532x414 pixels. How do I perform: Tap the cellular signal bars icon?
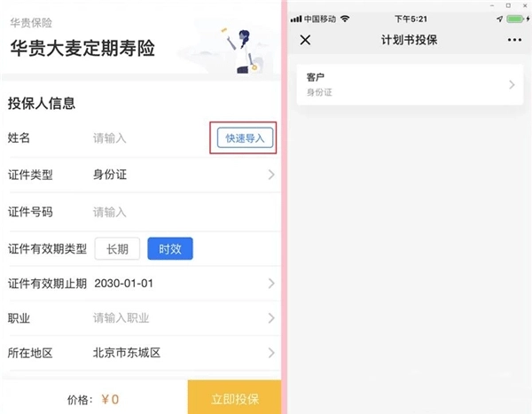(x=296, y=19)
